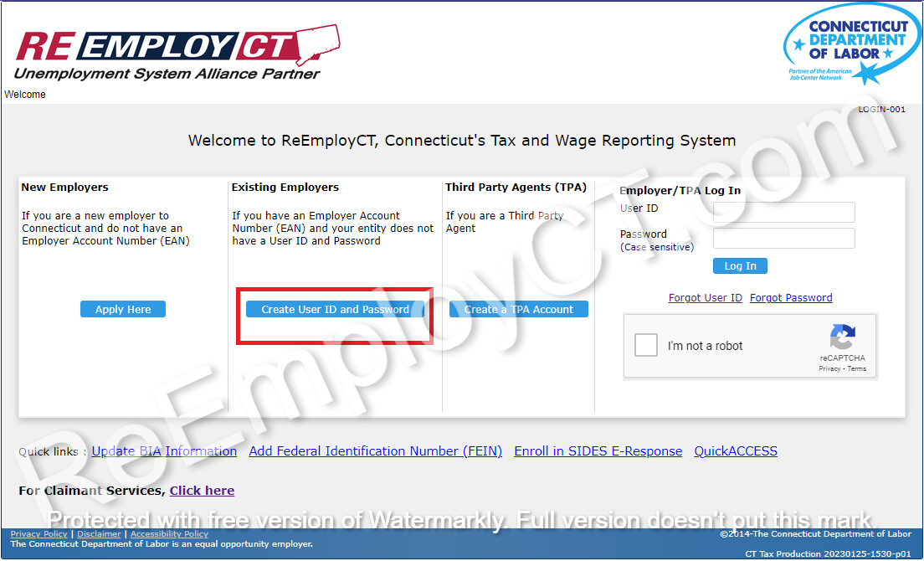Open the Forgot User ID link

[x=705, y=298]
